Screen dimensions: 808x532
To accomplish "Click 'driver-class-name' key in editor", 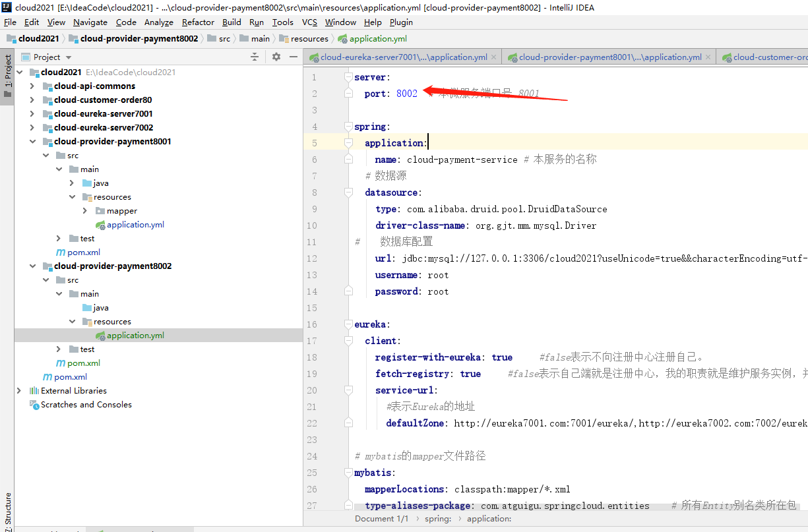I will [420, 225].
